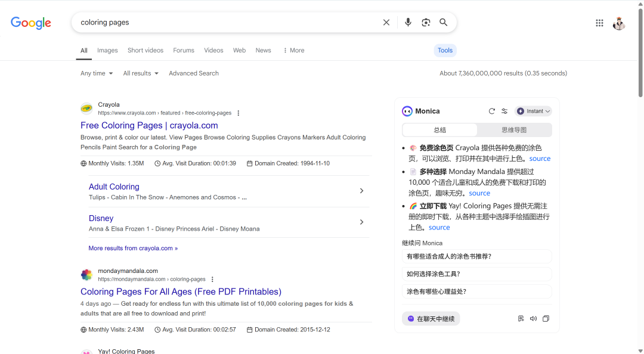This screenshot has width=644, height=354.
Task: Open Monica settings sliders icon
Action: click(504, 111)
